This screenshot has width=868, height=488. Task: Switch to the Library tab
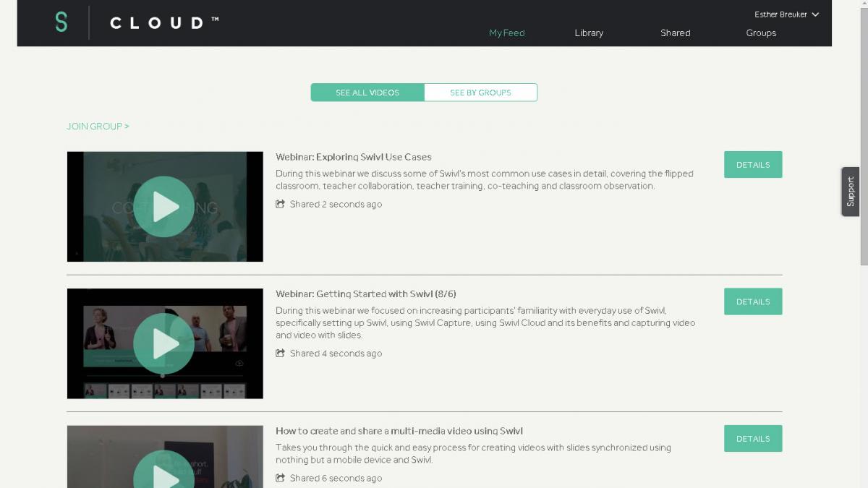pos(589,33)
